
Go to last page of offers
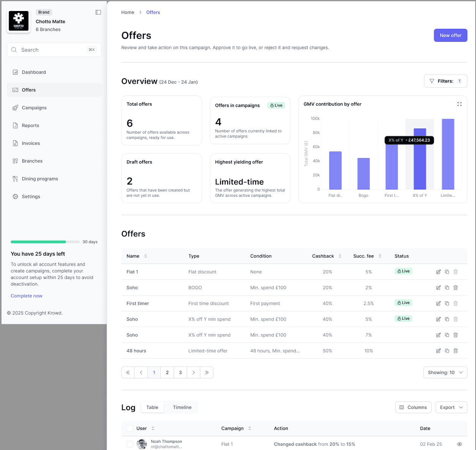click(206, 373)
